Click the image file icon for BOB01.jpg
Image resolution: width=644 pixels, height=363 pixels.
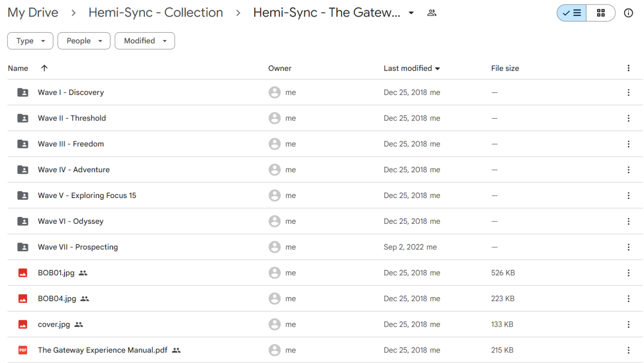click(22, 272)
